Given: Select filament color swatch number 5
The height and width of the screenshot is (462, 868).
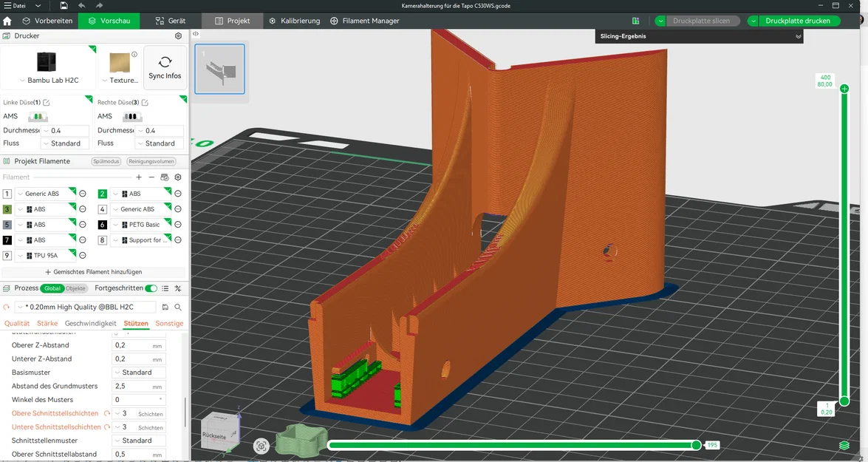Looking at the screenshot, I should (7, 225).
